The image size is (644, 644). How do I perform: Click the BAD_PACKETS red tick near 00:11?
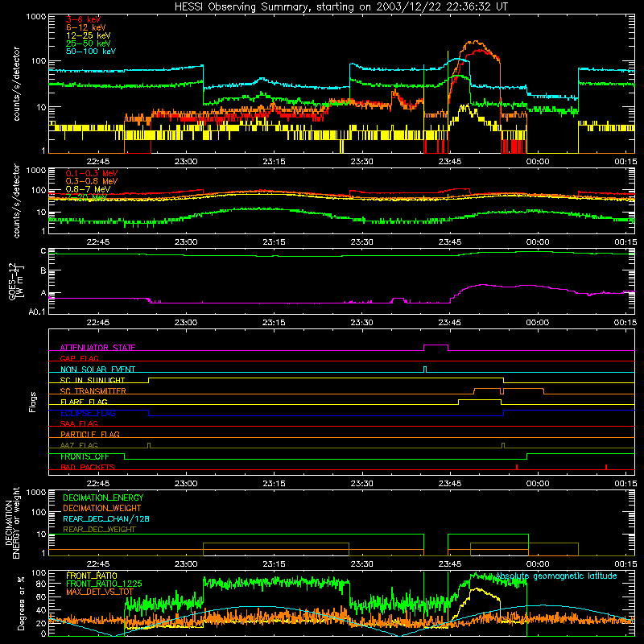click(x=606, y=467)
